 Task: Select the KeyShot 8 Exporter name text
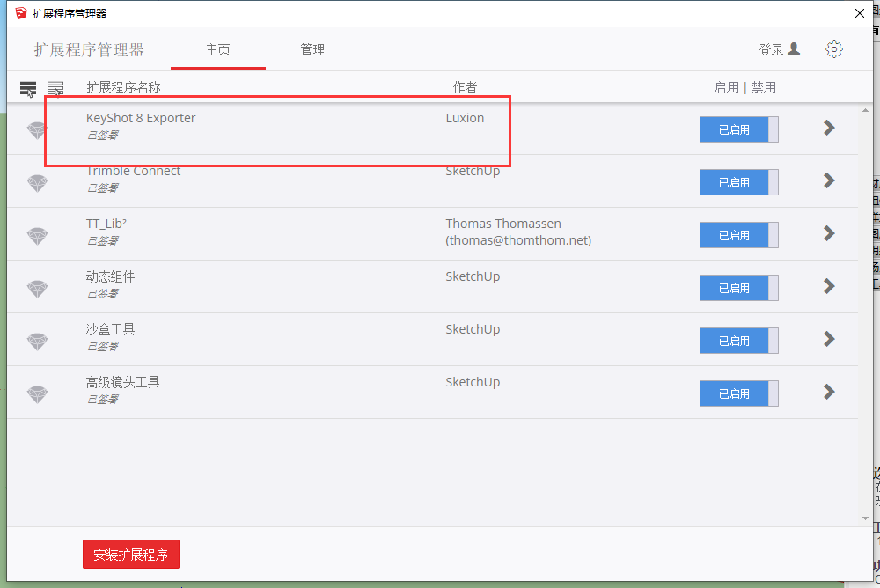click(141, 118)
